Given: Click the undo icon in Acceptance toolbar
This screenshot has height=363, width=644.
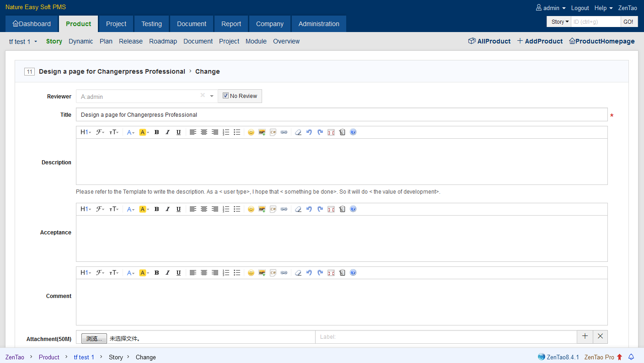Looking at the screenshot, I should 309,209.
